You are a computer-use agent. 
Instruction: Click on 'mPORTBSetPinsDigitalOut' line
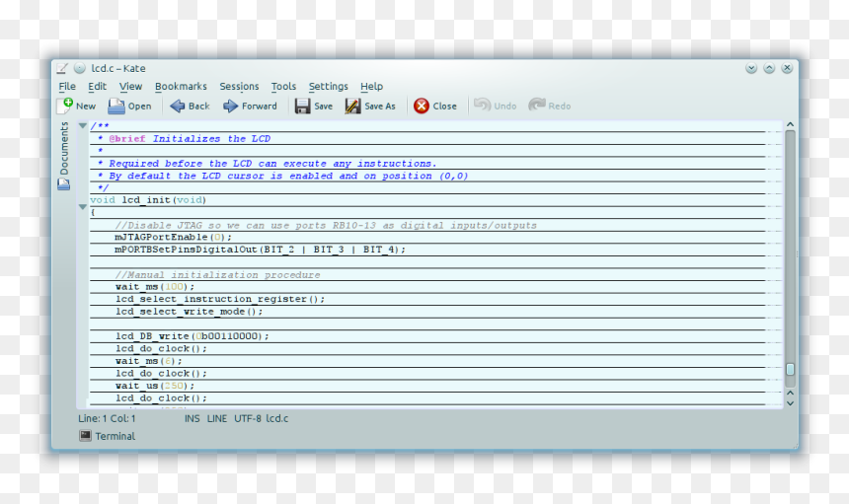pyautogui.click(x=260, y=250)
